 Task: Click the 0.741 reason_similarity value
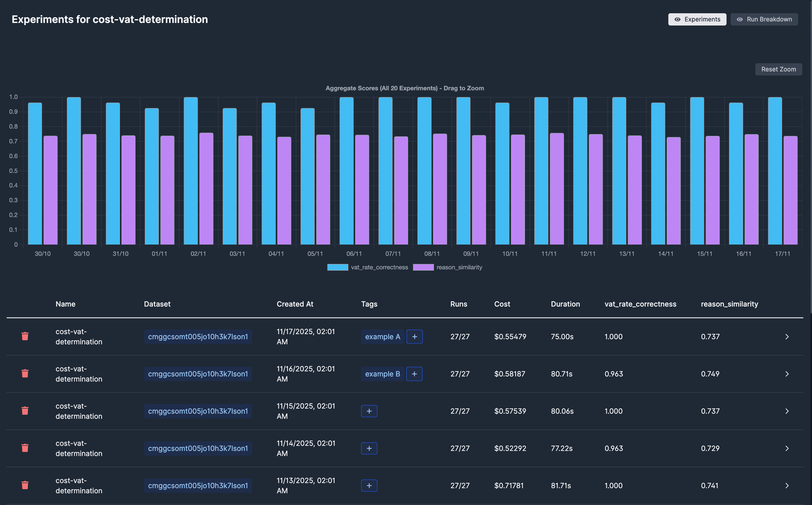[x=709, y=486]
